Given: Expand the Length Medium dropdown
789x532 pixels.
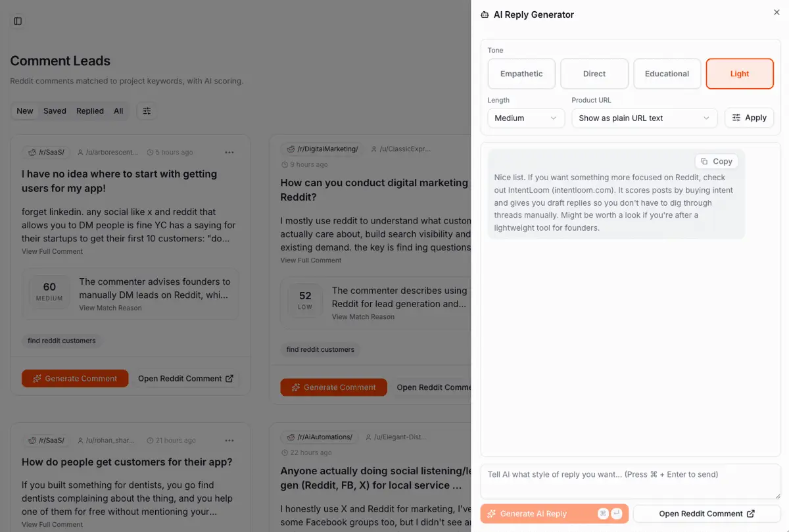Looking at the screenshot, I should 526,118.
